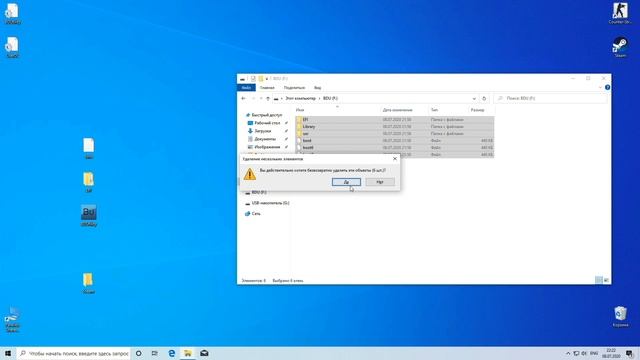Confirm deletion with the Да button
640x360 pixels.
pos(346,182)
